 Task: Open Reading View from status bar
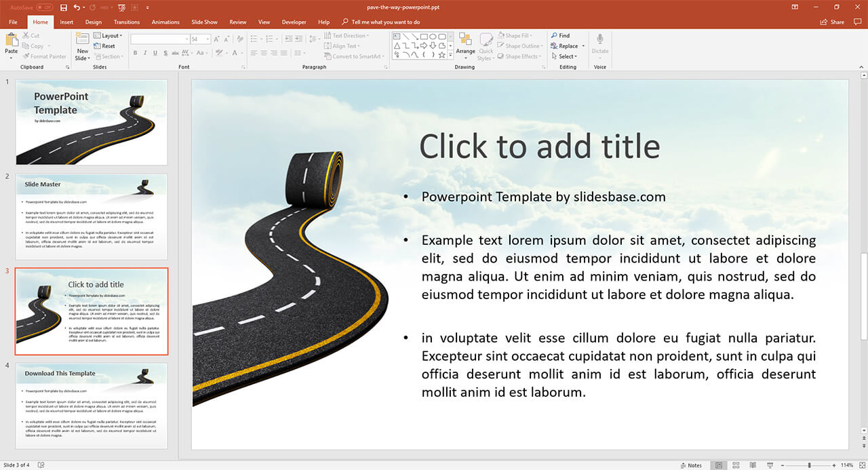[x=752, y=465]
